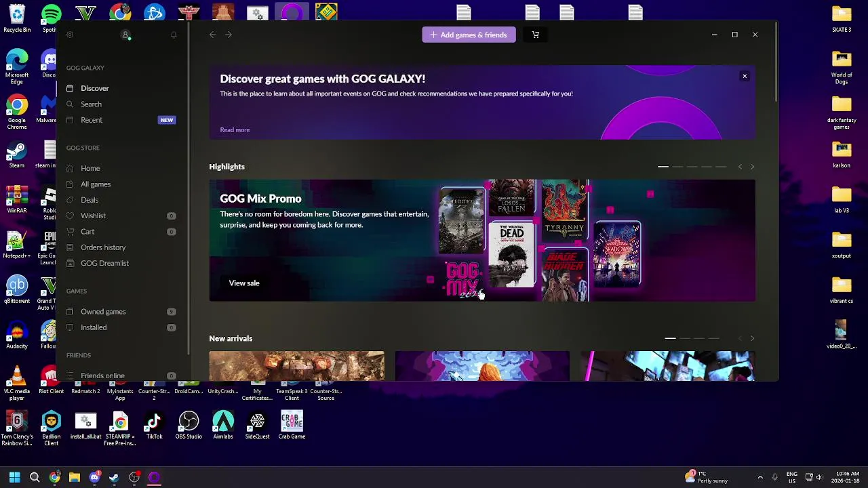Open the notifications bell in GOG Galaxy
This screenshot has height=488, width=868.
(x=174, y=35)
